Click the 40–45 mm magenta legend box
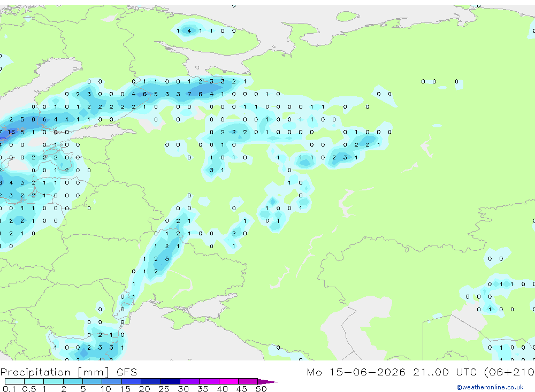 pyautogui.click(x=228, y=381)
